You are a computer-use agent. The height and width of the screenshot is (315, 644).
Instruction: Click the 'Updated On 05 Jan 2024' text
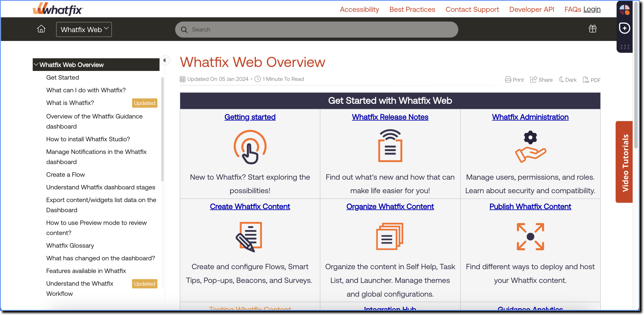pos(218,79)
